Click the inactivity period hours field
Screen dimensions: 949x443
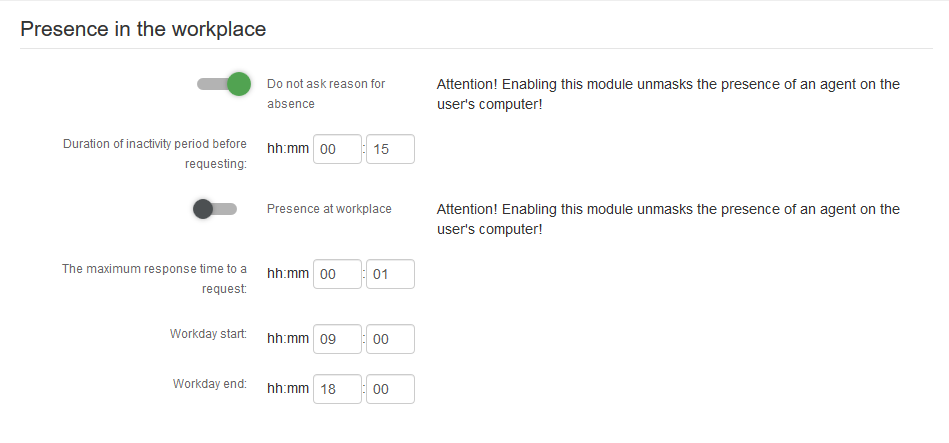[337, 150]
